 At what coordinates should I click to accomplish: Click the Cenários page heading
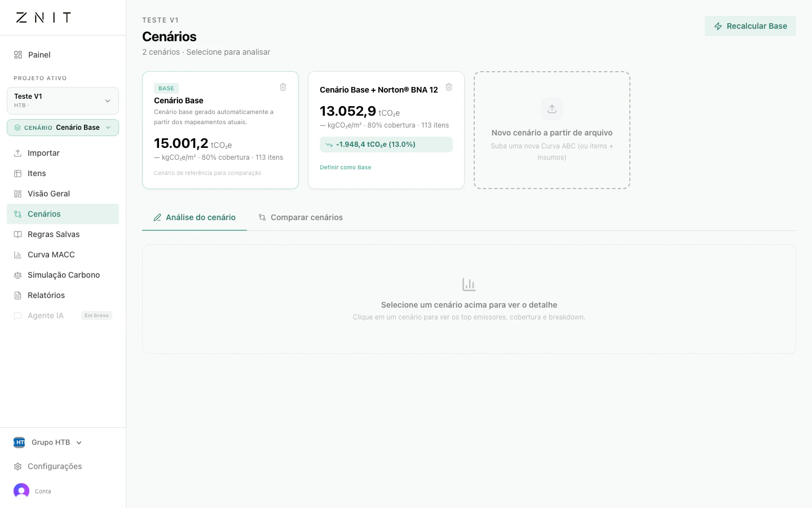(x=169, y=37)
